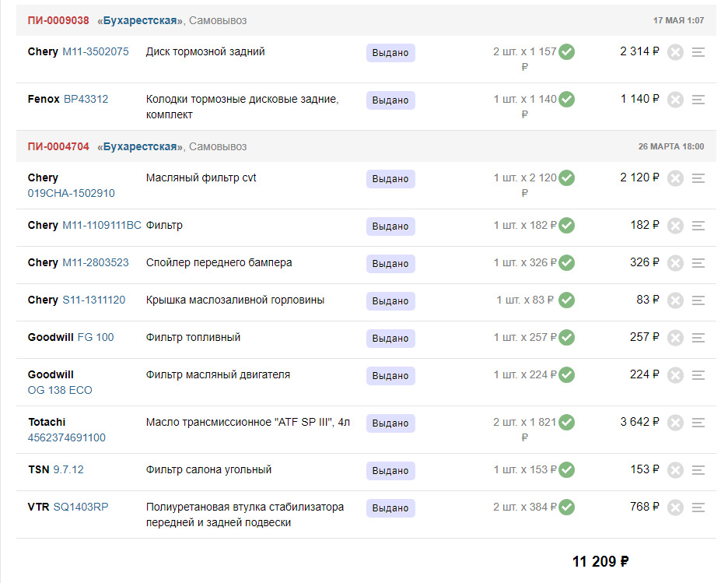728x583 pixels.
Task: Click cancel X icon for Фильтр топливный
Action: 675,338
